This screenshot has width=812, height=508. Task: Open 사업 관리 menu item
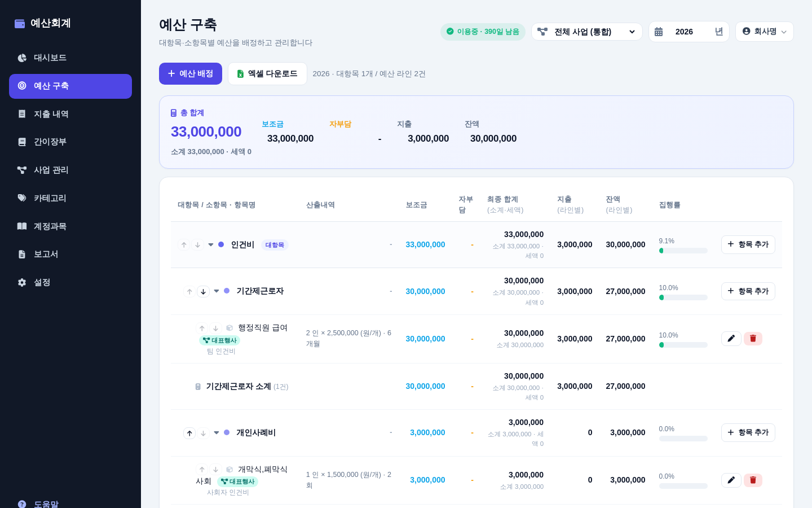[70, 170]
